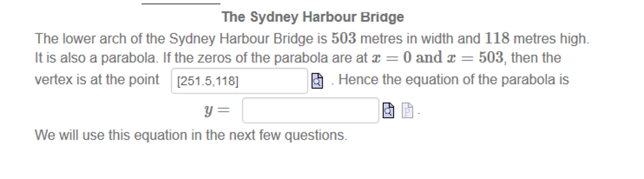Click the heading 'The Sydney Harbour Bridge'
644x179 pixels.
pyautogui.click(x=313, y=17)
